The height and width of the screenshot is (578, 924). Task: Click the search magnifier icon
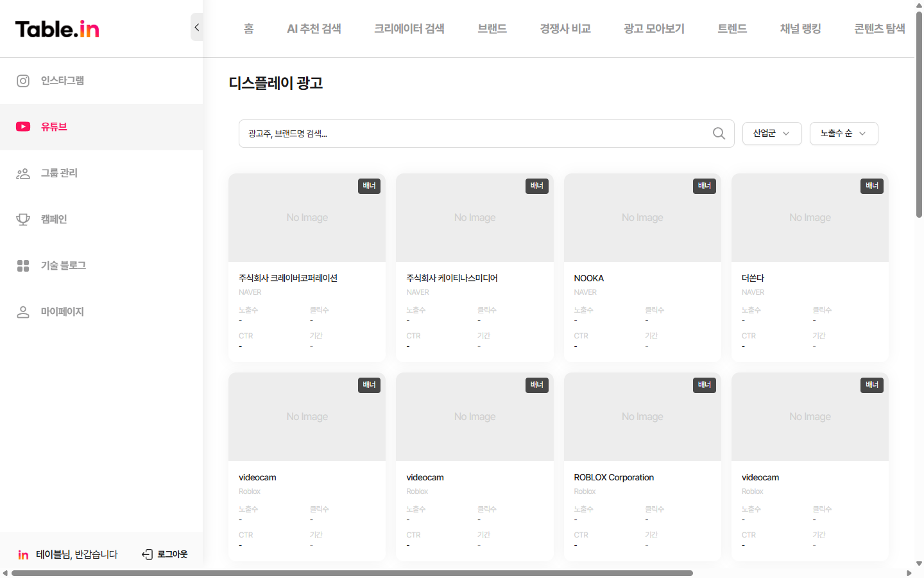click(719, 134)
